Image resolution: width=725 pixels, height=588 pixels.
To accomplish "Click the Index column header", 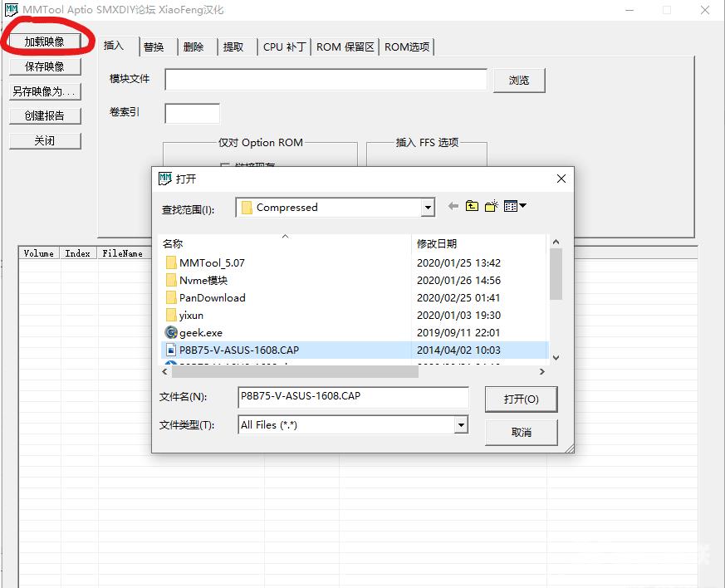I will coord(78,253).
